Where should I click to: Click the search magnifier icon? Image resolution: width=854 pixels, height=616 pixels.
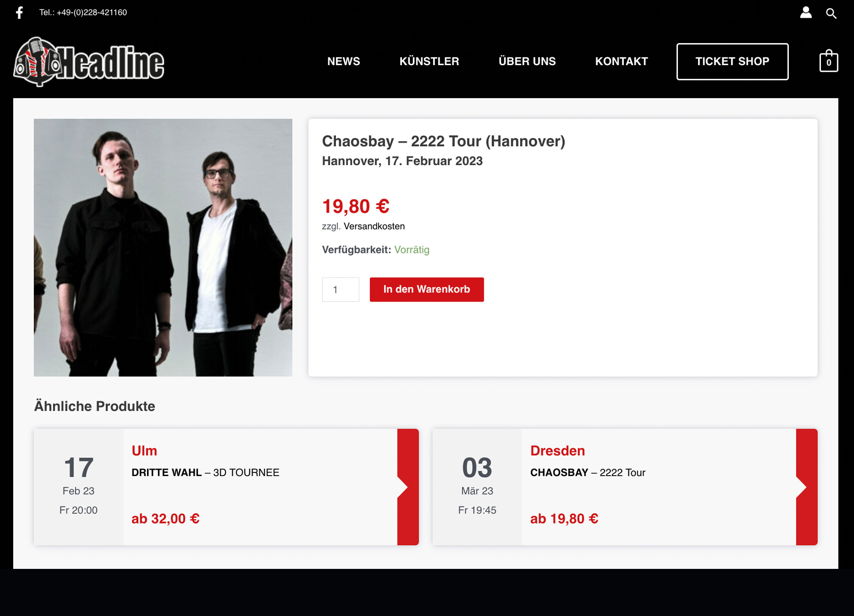tap(831, 12)
